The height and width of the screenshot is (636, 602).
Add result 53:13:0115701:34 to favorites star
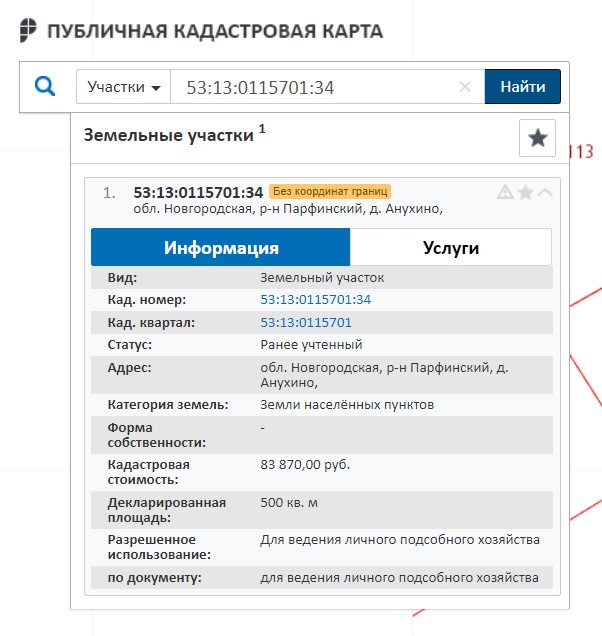click(525, 192)
